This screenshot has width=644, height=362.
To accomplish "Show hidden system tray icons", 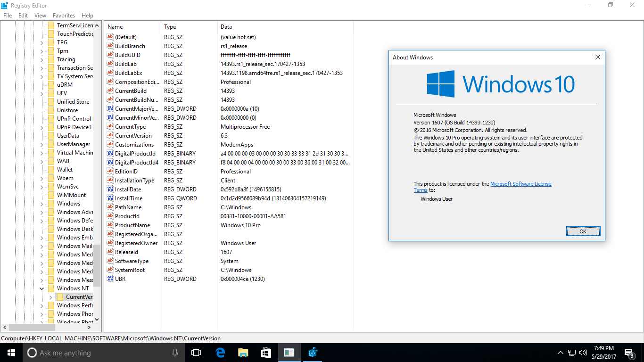I will coord(560,353).
